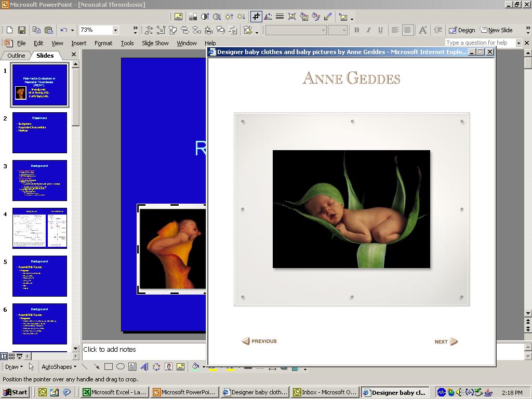Increase picture brightness

(x=229, y=17)
